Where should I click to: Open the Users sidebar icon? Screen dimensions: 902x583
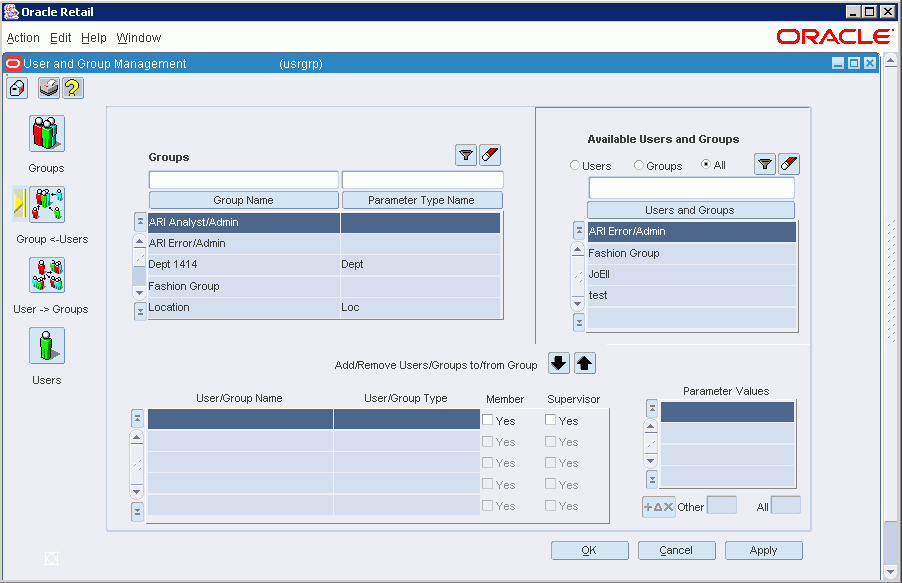point(47,345)
